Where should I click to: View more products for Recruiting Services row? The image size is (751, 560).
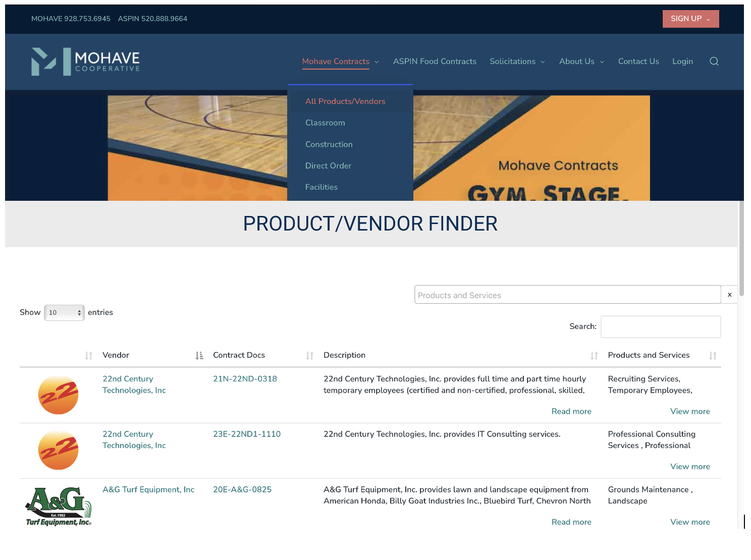(690, 412)
